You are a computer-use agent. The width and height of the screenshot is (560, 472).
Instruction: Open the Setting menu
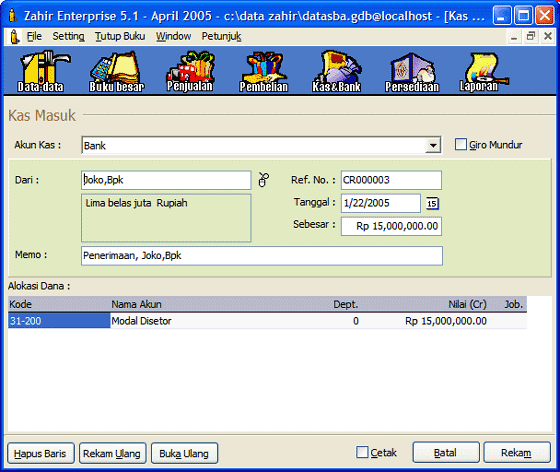pos(68,36)
